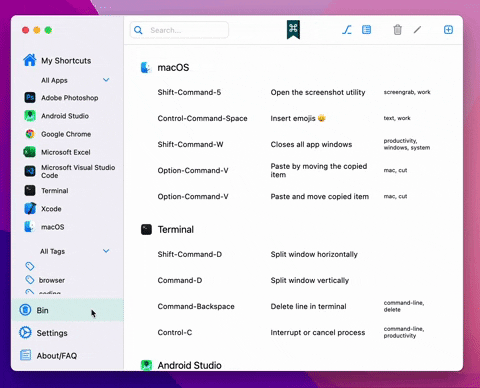Click macOS section header Finder icon
Image resolution: width=480 pixels, height=388 pixels.
(146, 67)
